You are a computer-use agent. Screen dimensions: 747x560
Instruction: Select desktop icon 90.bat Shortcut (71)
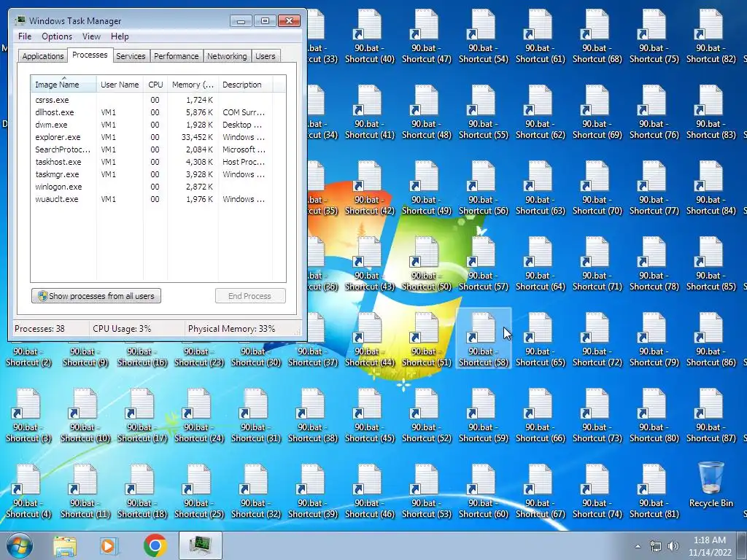pos(597,264)
